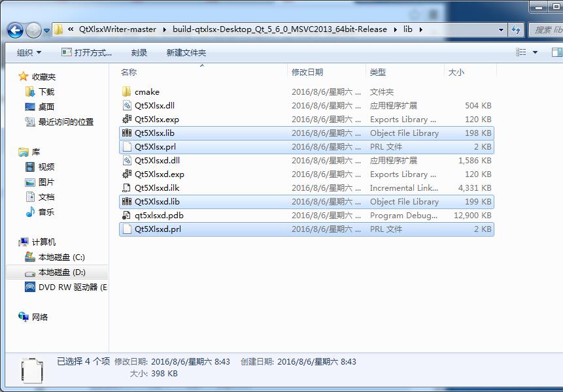Image resolution: width=563 pixels, height=392 pixels.
Task: Click the 504 KB size cell
Action: 478,105
